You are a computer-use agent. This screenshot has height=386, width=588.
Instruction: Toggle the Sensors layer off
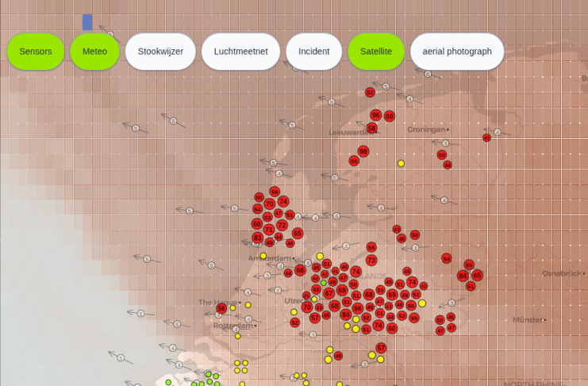36,52
